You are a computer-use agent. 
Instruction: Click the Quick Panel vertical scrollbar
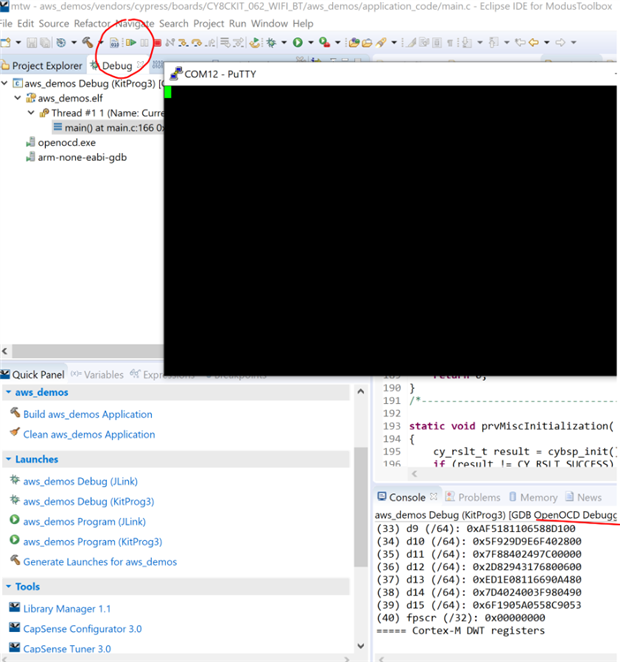click(x=360, y=500)
